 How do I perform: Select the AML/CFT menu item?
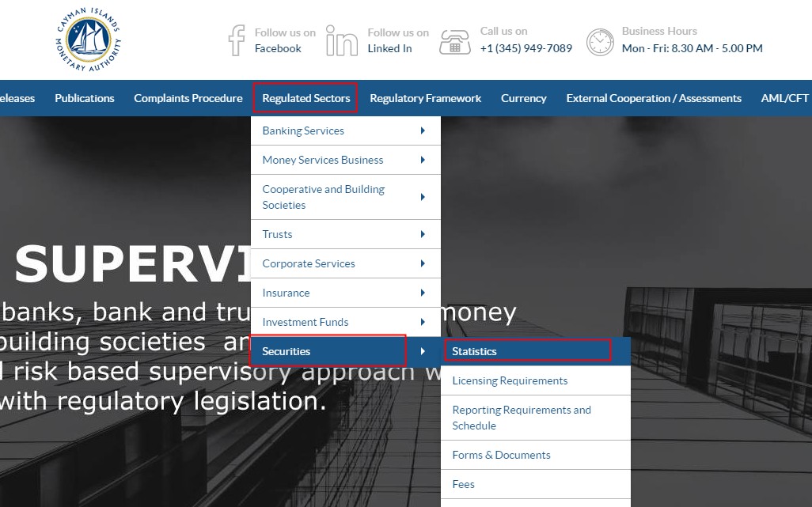tap(784, 98)
